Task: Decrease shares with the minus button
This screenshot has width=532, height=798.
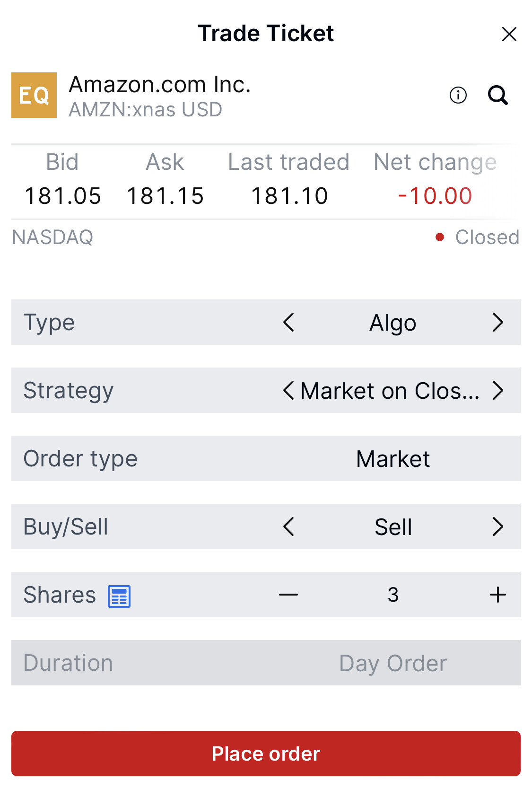Action: coord(288,595)
